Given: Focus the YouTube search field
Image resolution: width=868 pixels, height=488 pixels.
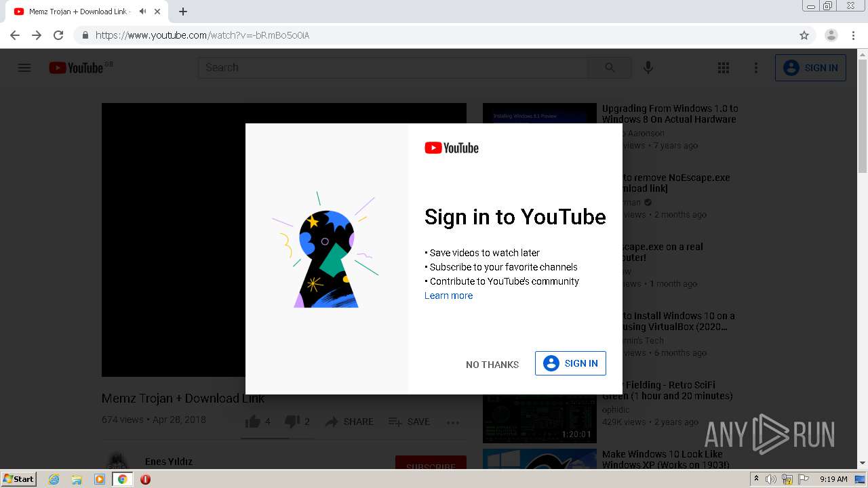Looking at the screenshot, I should pos(393,68).
